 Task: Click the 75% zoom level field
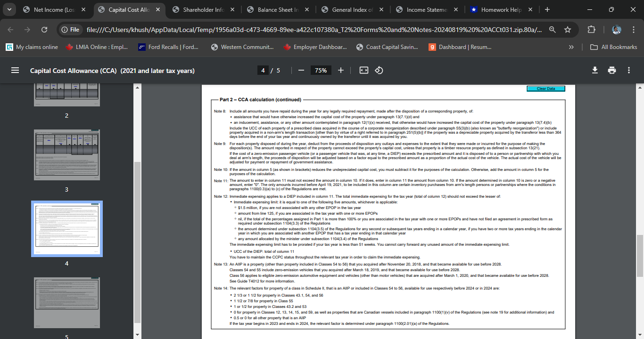coord(321,70)
